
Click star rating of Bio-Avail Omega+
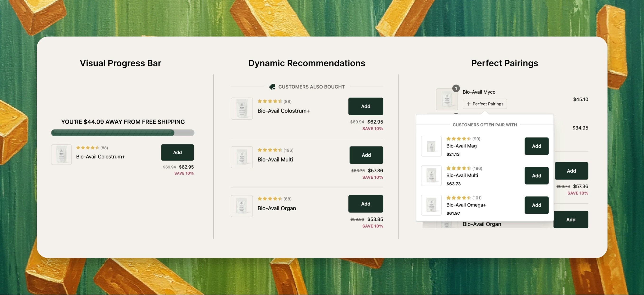point(458,198)
